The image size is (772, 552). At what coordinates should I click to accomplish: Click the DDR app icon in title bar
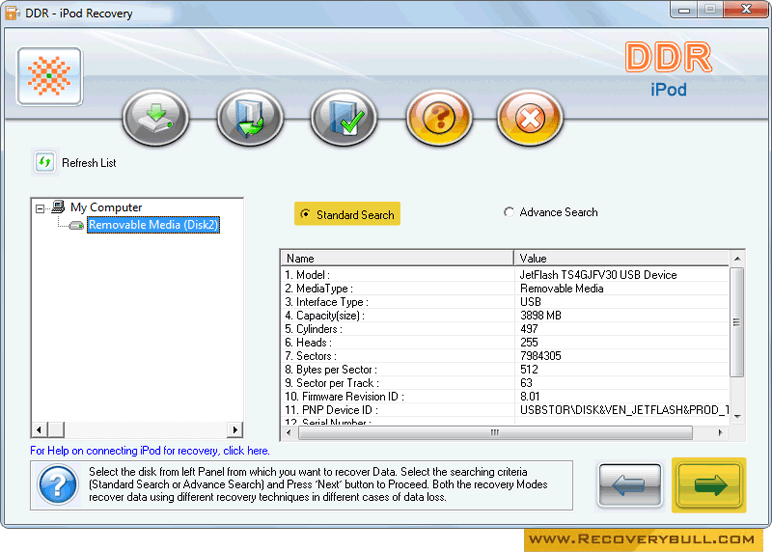(x=12, y=13)
